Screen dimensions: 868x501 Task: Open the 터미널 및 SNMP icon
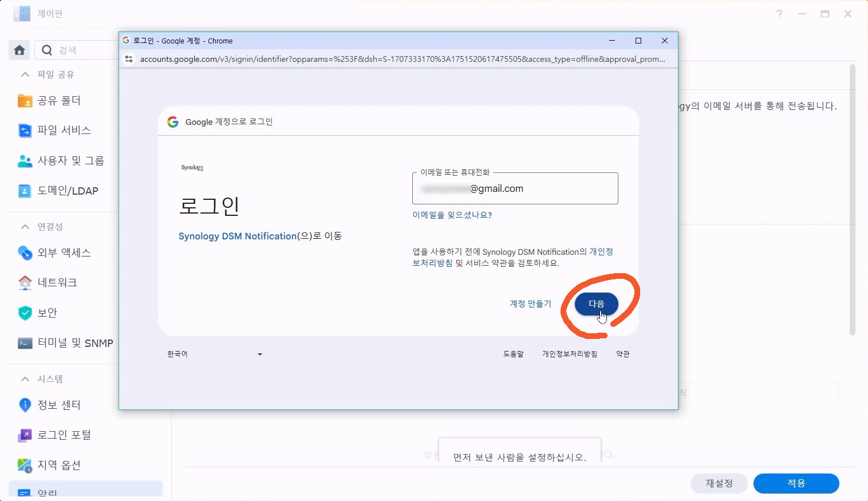pos(25,343)
